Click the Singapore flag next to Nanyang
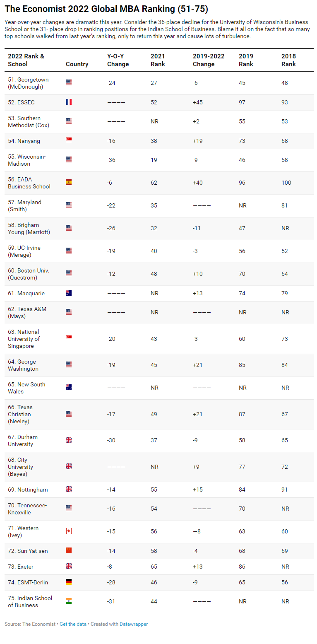This screenshot has width=317, height=644. [x=69, y=140]
